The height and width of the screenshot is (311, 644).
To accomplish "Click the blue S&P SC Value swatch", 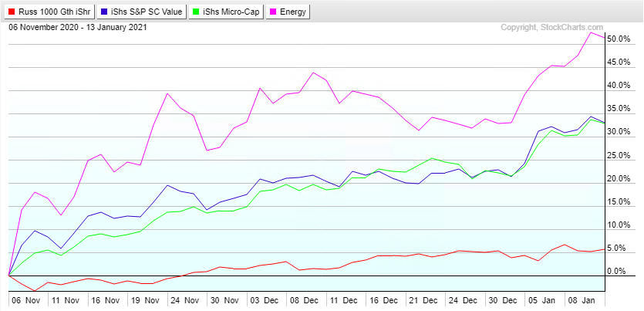I will [x=104, y=12].
